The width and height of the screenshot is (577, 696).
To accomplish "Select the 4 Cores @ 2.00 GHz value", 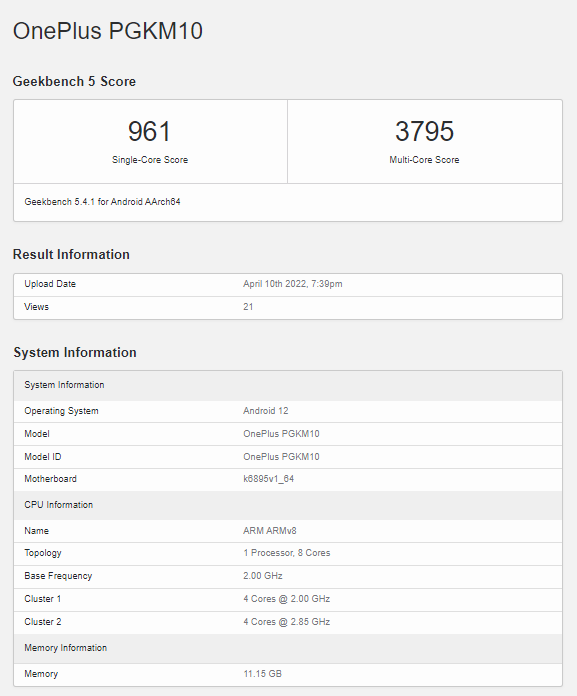I will pyautogui.click(x=287, y=599).
